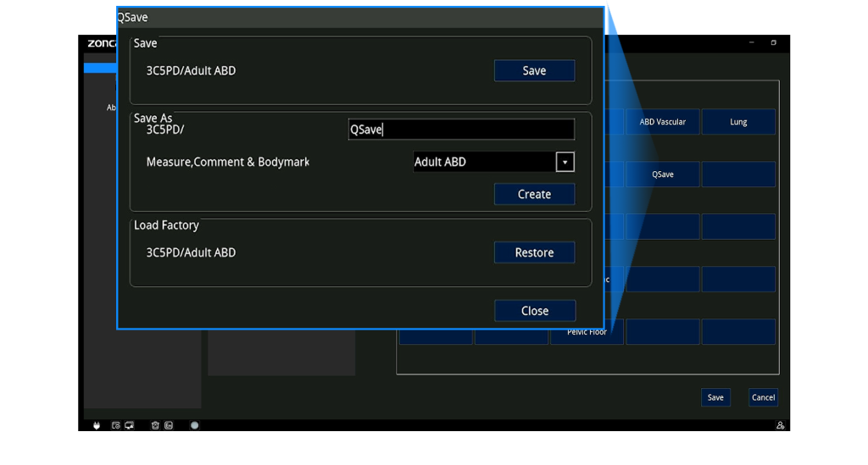Click the monitor network status icon
868x465 pixels.
129,425
